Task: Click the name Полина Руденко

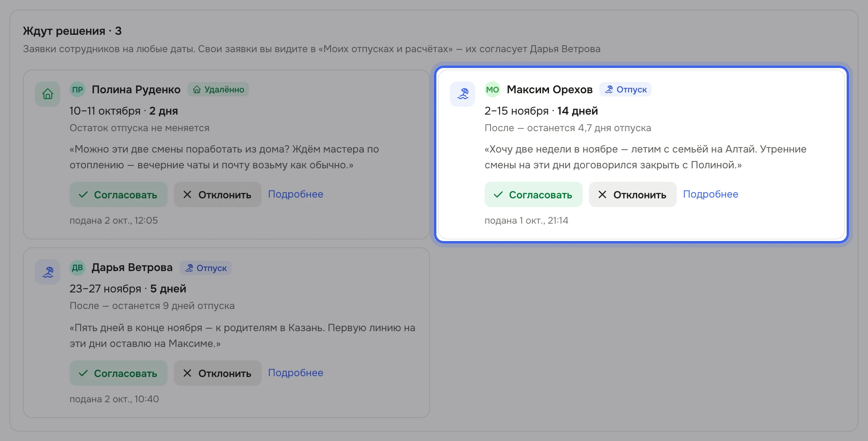Action: click(x=136, y=90)
